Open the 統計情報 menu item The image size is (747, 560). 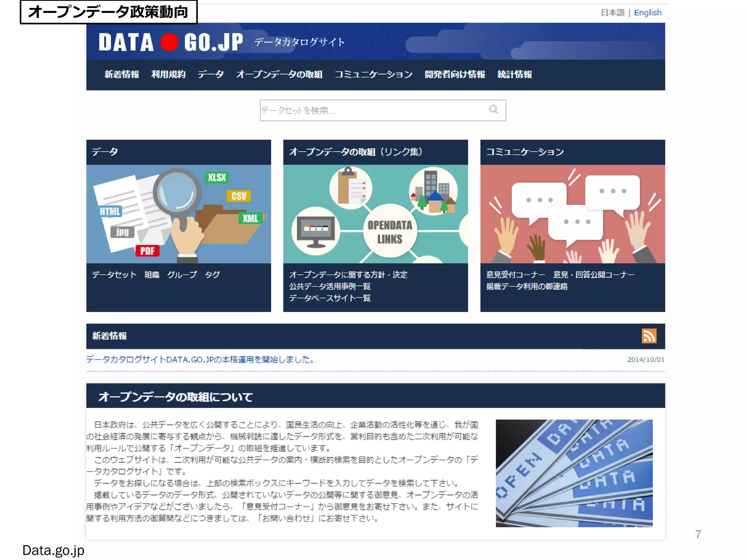(515, 74)
